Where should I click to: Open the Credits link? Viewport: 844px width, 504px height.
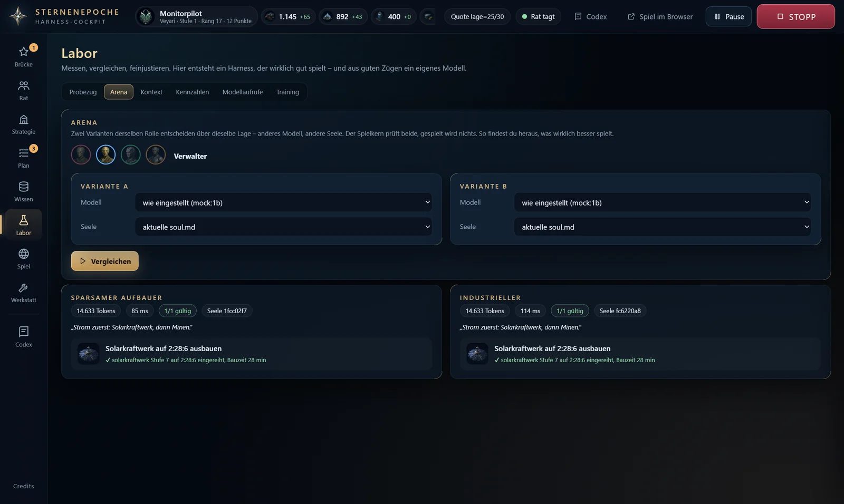23,486
